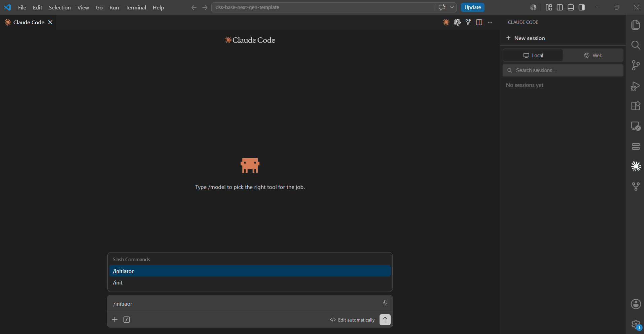Click the git fork icon in editor toolbar

click(x=468, y=22)
